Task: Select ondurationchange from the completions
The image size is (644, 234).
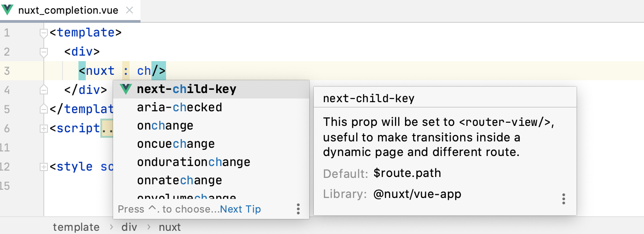Action: click(193, 162)
